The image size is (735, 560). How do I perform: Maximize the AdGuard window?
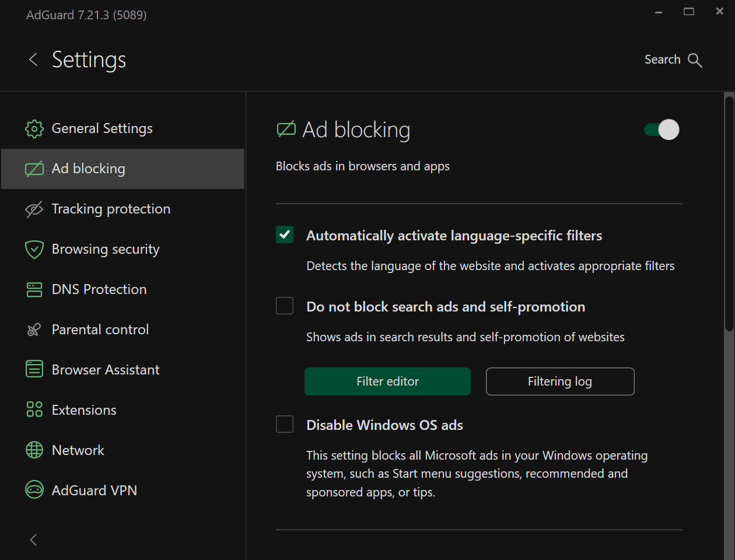click(689, 12)
